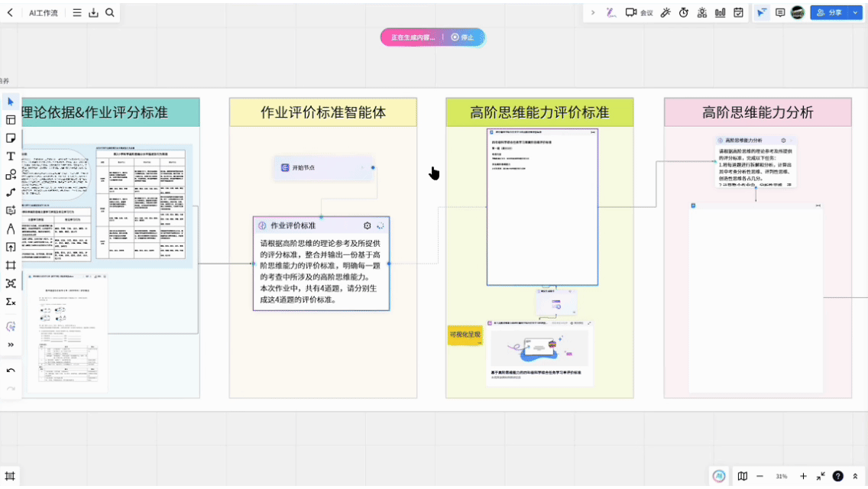The height and width of the screenshot is (489, 868).
Task: Open the AI handwriting pen tool
Action: [x=611, y=12]
